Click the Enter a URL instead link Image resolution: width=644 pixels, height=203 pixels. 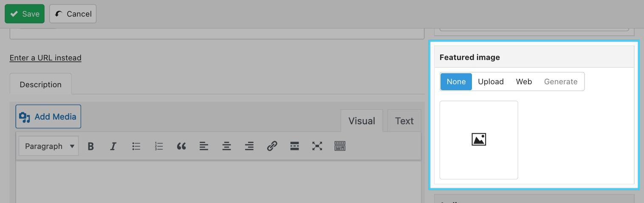coord(45,58)
